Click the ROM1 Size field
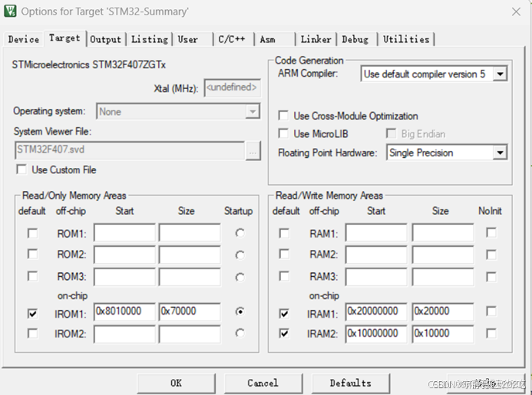This screenshot has height=395, width=532. click(190, 232)
